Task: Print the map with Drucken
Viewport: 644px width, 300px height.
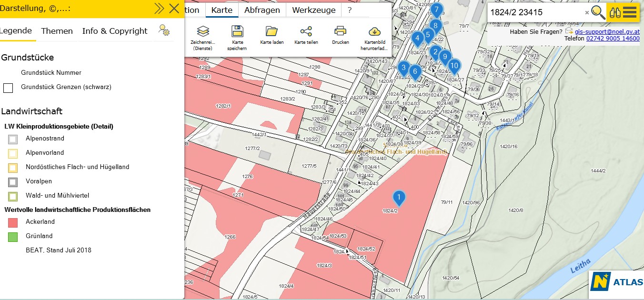Action: pos(340,32)
